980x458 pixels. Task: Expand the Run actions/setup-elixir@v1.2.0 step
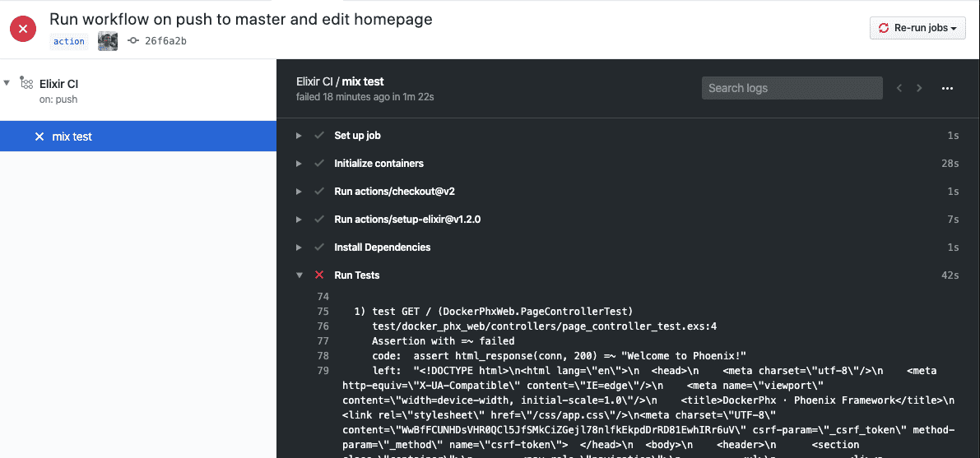coord(300,220)
